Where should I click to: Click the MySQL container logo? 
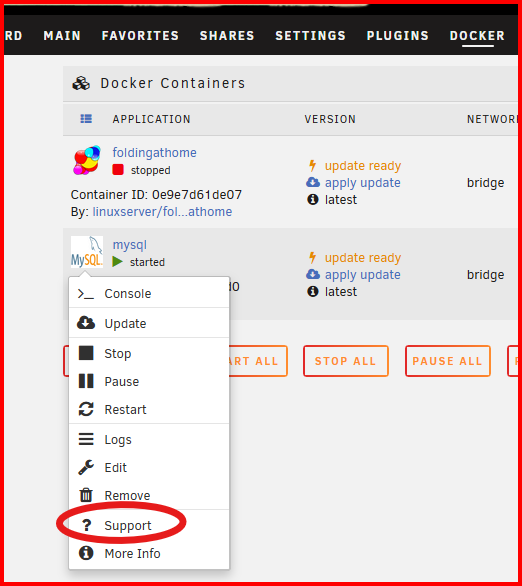87,252
